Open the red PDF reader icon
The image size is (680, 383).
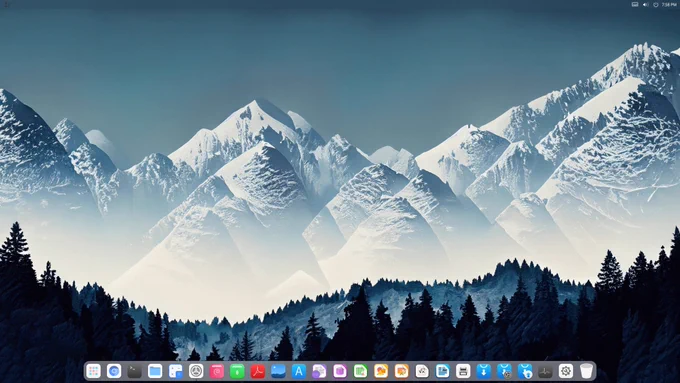(x=258, y=371)
